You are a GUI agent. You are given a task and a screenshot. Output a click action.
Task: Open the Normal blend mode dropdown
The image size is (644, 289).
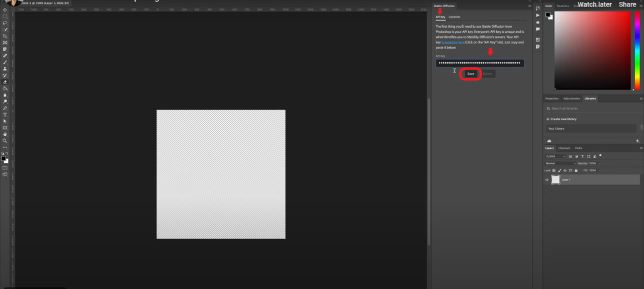pyautogui.click(x=560, y=164)
